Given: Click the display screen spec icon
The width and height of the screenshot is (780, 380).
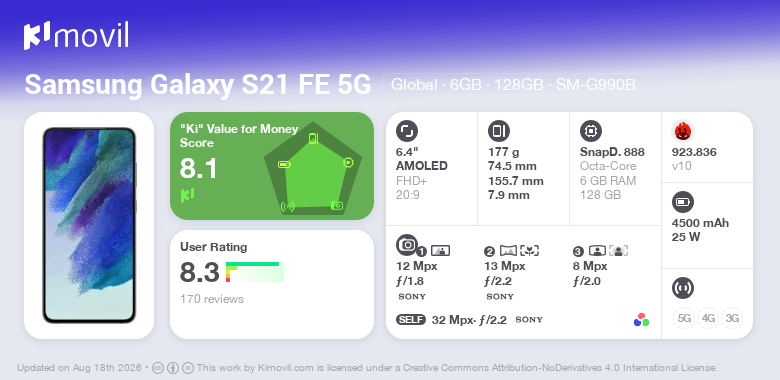Looking at the screenshot, I should pos(407,131).
